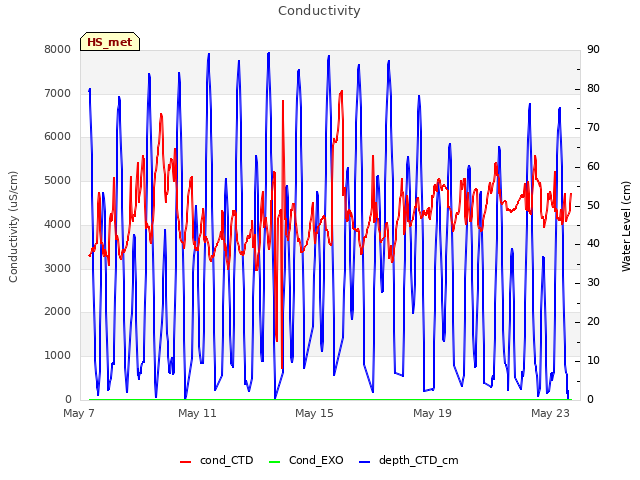Click the Water Level (cm) axis title
Image resolution: width=640 pixels, height=480 pixels.
[x=626, y=226]
